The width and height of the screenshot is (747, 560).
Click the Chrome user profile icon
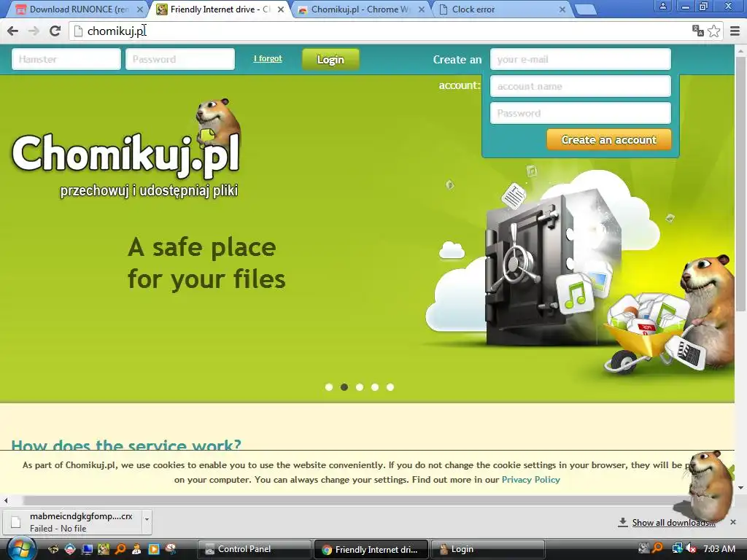662,6
